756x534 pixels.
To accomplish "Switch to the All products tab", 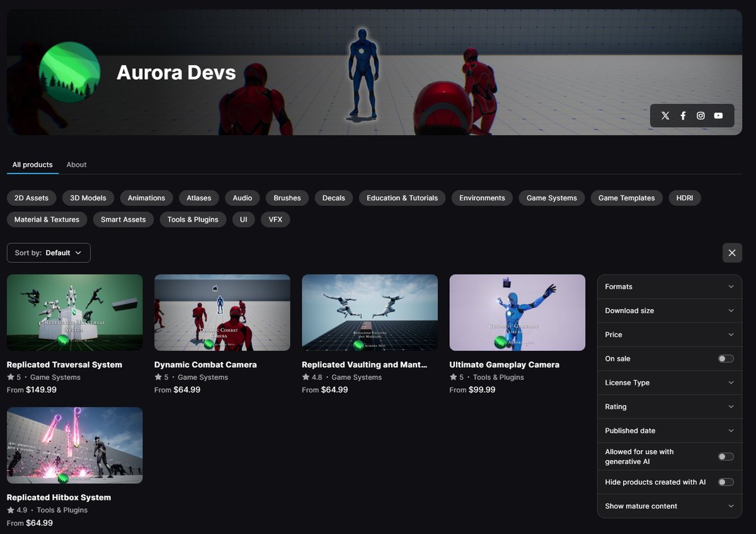I will pyautogui.click(x=33, y=164).
